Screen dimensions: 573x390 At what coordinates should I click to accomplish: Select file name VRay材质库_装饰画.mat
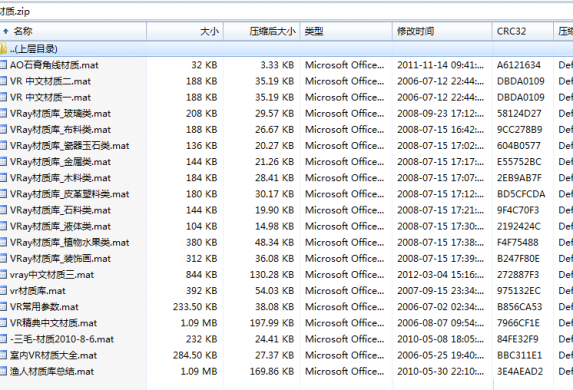click(60, 258)
